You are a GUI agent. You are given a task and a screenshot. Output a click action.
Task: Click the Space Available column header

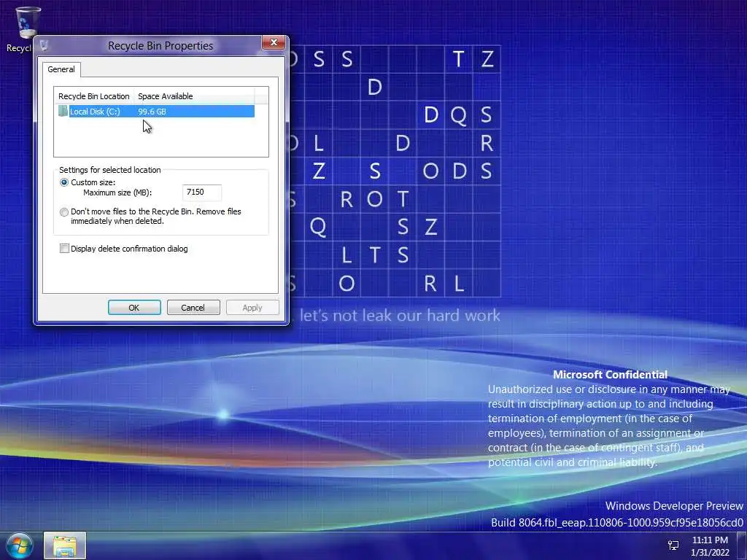click(x=194, y=96)
